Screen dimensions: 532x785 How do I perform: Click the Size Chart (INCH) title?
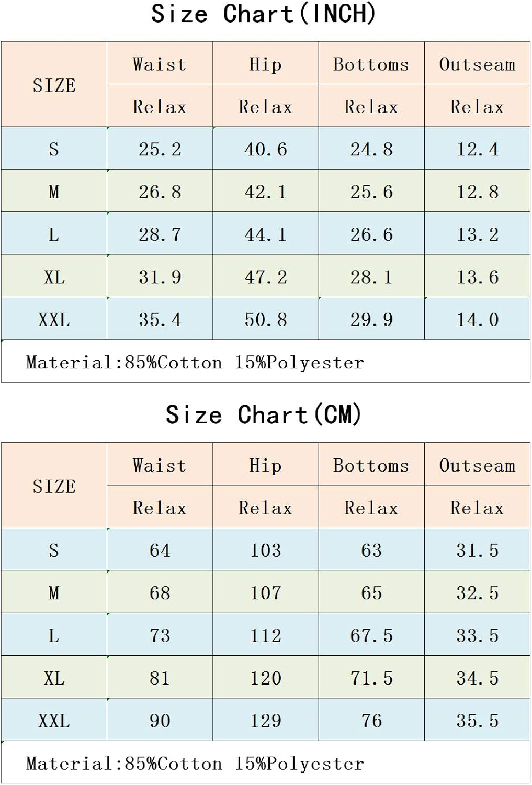point(264,14)
